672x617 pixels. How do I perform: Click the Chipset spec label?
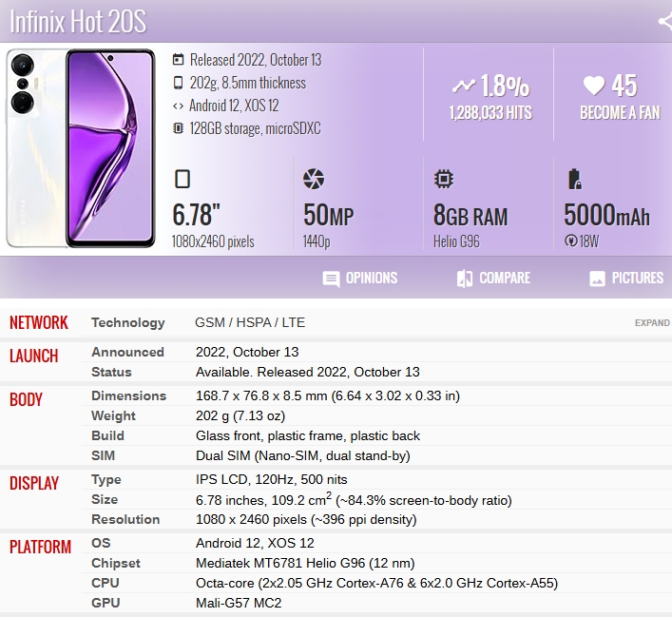pyautogui.click(x=116, y=563)
